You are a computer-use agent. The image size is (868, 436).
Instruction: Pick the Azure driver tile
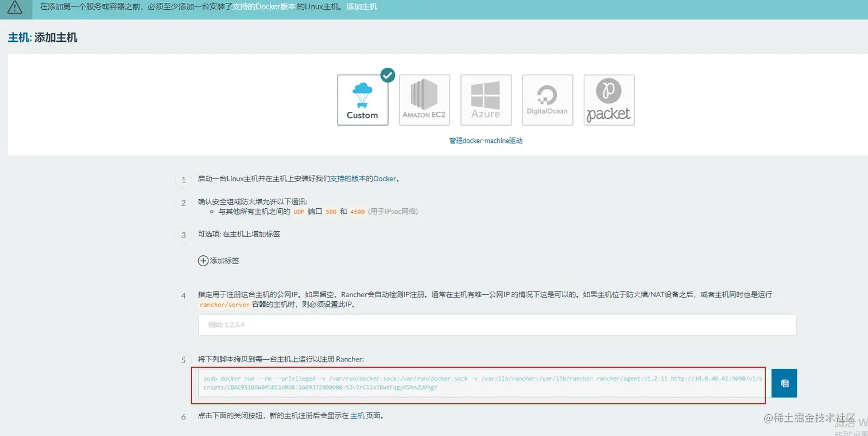click(x=486, y=100)
